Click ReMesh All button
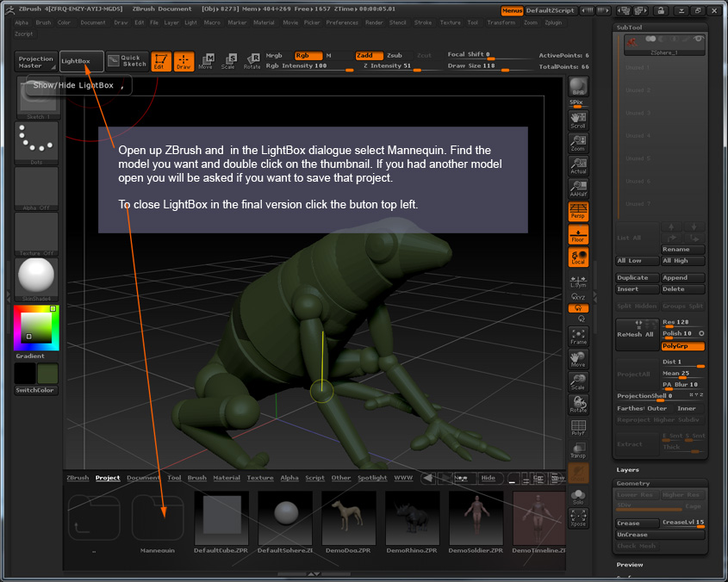728x582 pixels. coord(637,334)
